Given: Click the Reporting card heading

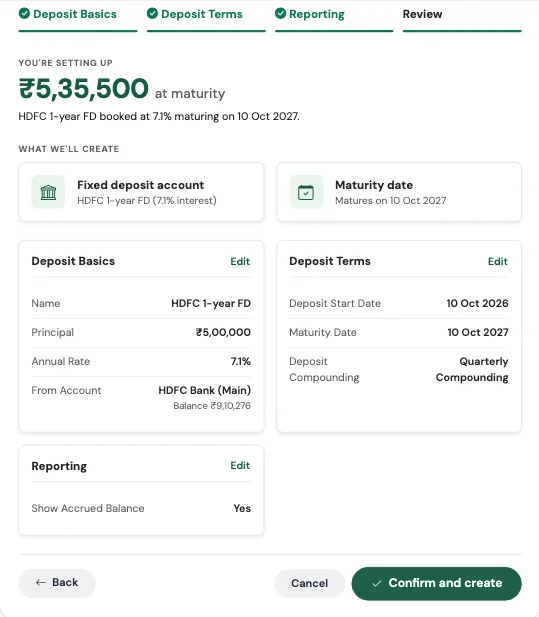Looking at the screenshot, I should tap(59, 466).
